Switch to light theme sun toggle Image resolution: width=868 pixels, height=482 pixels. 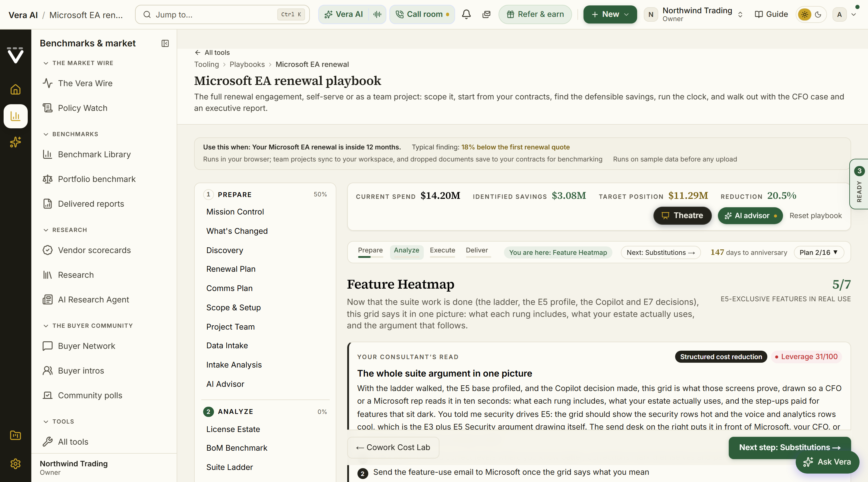tap(805, 14)
